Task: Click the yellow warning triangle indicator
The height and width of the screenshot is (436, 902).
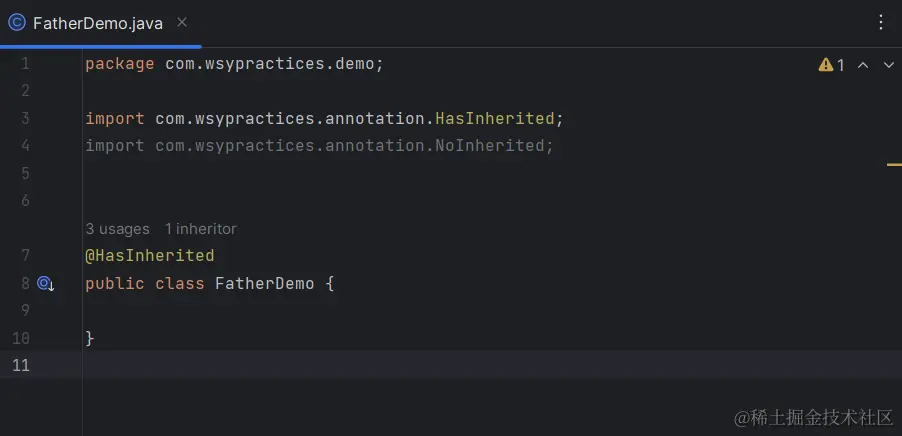Action: [x=826, y=65]
